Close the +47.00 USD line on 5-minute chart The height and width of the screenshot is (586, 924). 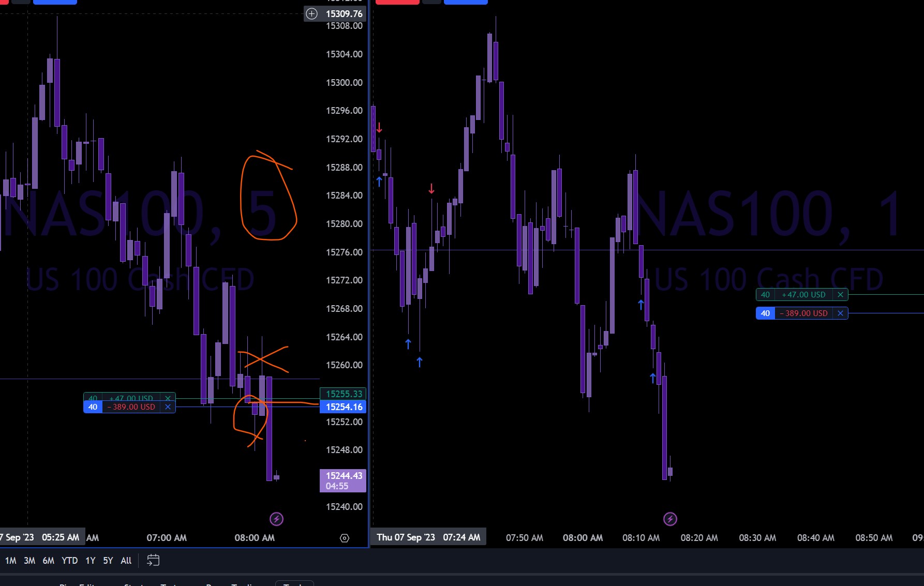click(x=168, y=398)
